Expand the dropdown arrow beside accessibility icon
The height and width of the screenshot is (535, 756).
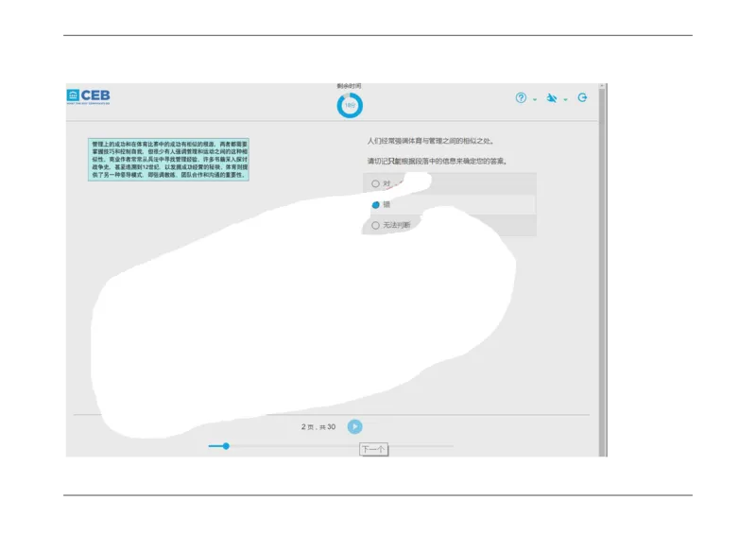point(565,98)
